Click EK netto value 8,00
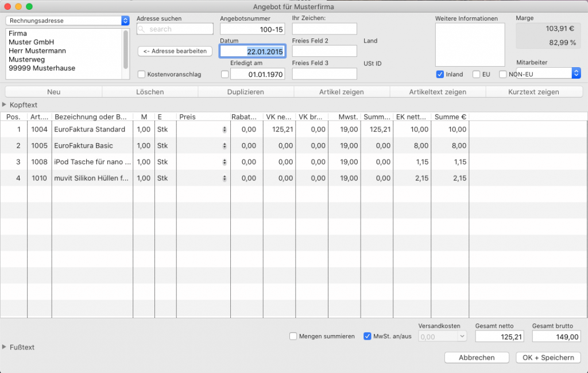 [421, 145]
